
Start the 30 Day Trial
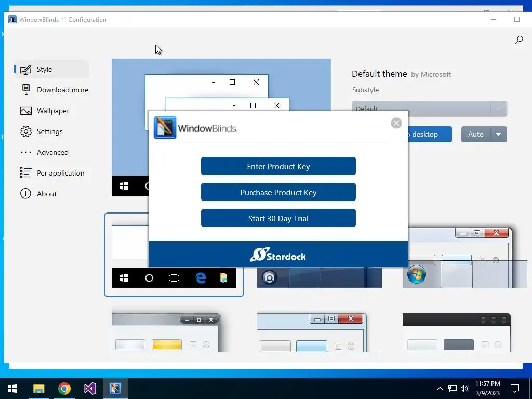tap(278, 218)
